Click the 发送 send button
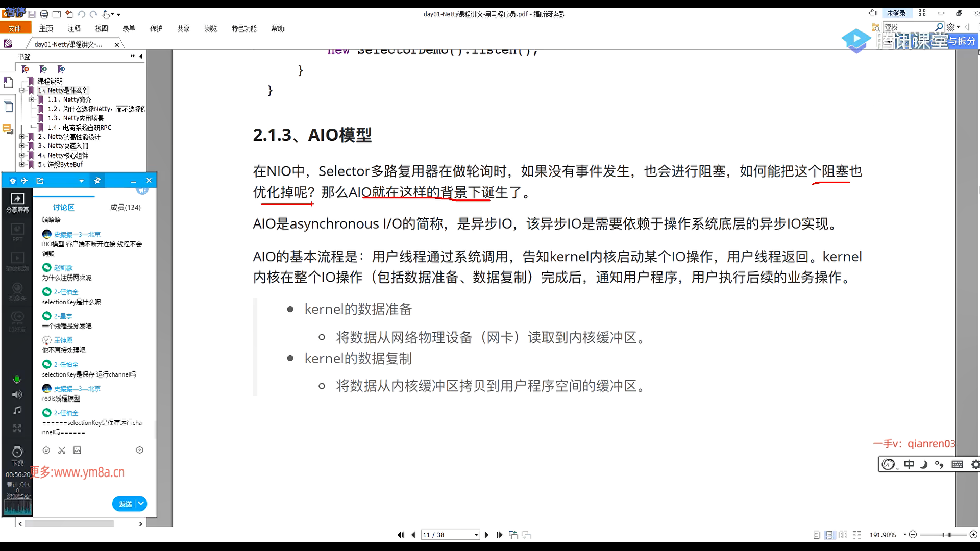Image resolution: width=980 pixels, height=551 pixels. pyautogui.click(x=125, y=504)
